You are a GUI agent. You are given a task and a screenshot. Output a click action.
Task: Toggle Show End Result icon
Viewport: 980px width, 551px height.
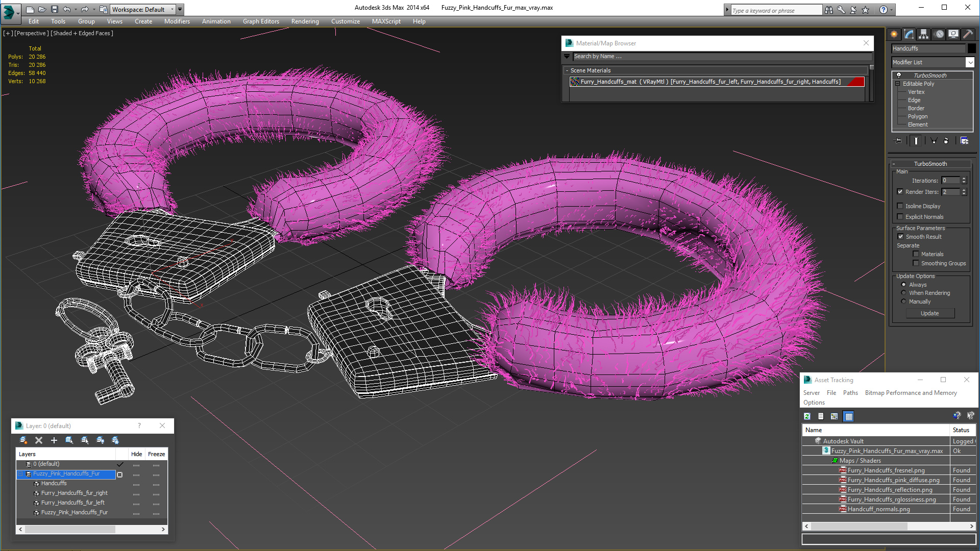pyautogui.click(x=916, y=140)
